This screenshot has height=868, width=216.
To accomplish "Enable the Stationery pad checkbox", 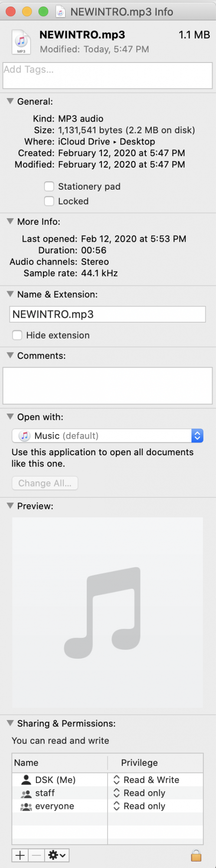I will click(49, 187).
